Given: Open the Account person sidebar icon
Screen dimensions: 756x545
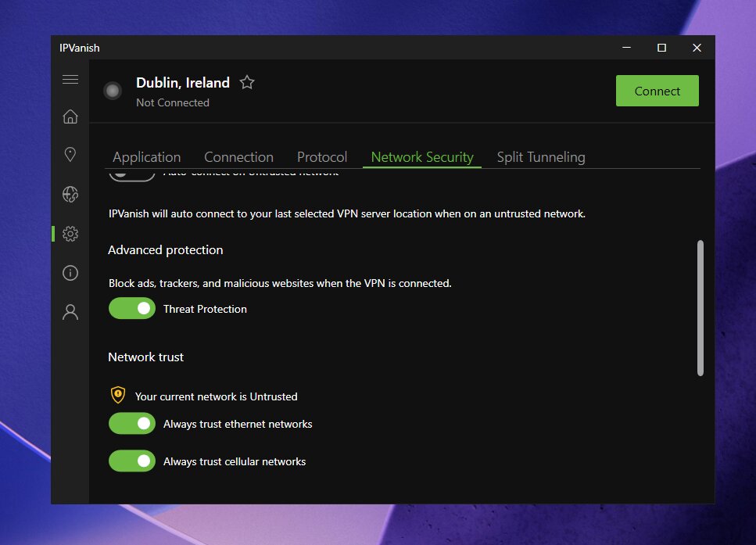Looking at the screenshot, I should pyautogui.click(x=70, y=312).
